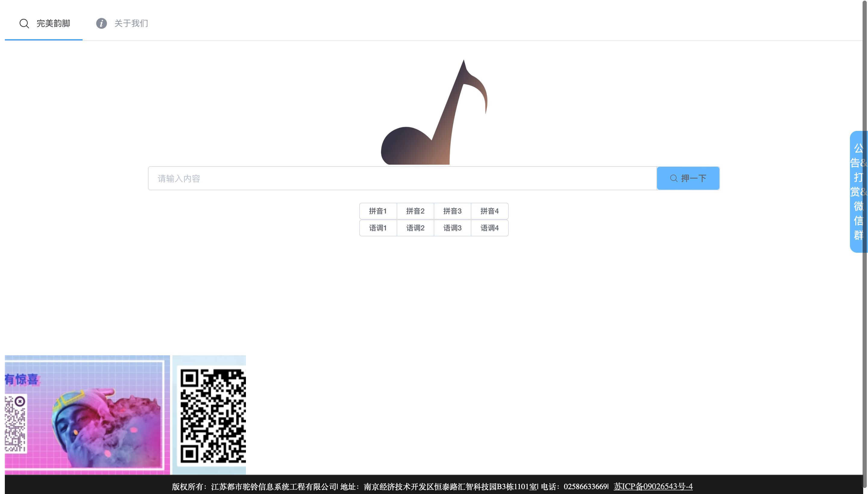The image size is (868, 494).
Task: Click the magnifier icon beside 完美韵脚
Action: point(24,24)
